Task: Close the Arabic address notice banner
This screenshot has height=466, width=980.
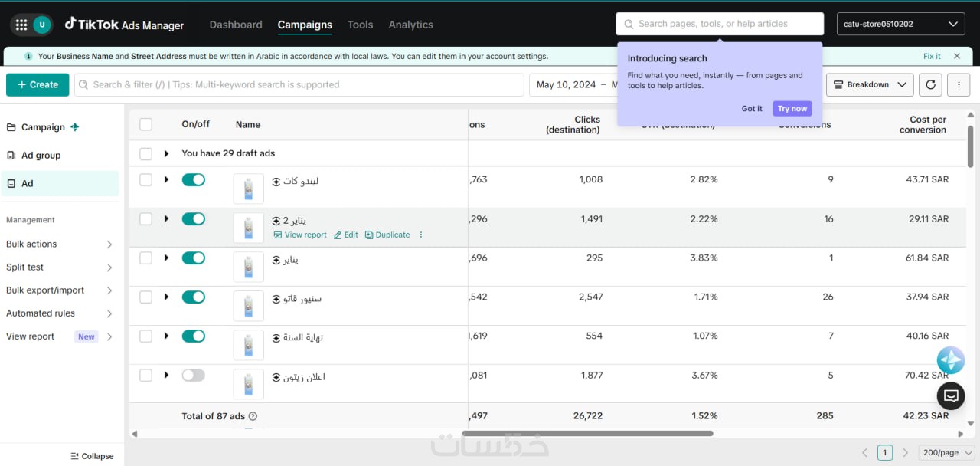Action: tap(957, 56)
